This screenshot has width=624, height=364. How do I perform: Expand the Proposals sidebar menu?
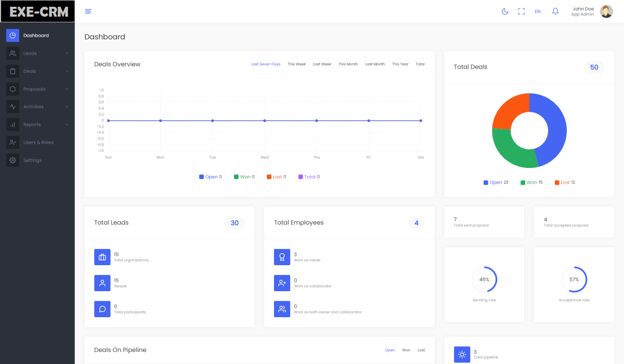37,89
